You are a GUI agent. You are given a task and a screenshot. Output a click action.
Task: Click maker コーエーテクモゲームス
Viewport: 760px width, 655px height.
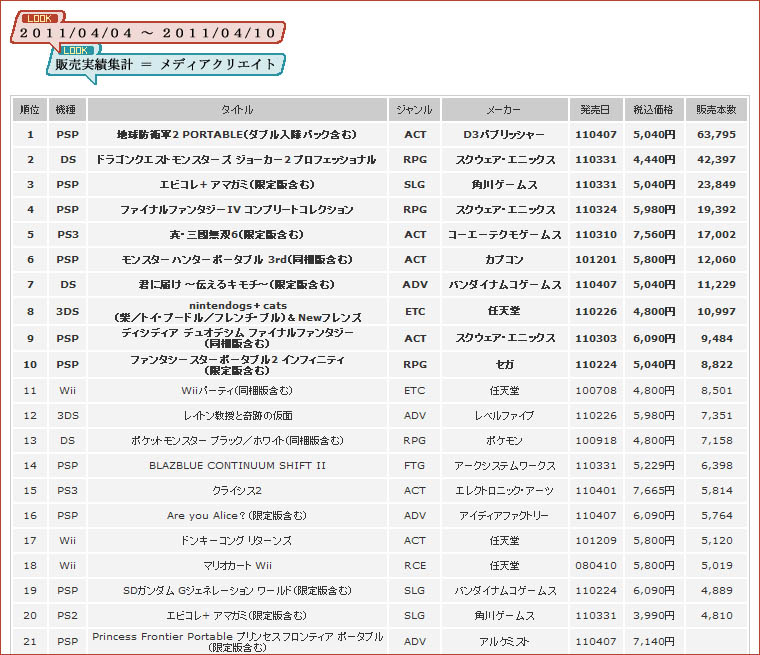tap(504, 235)
